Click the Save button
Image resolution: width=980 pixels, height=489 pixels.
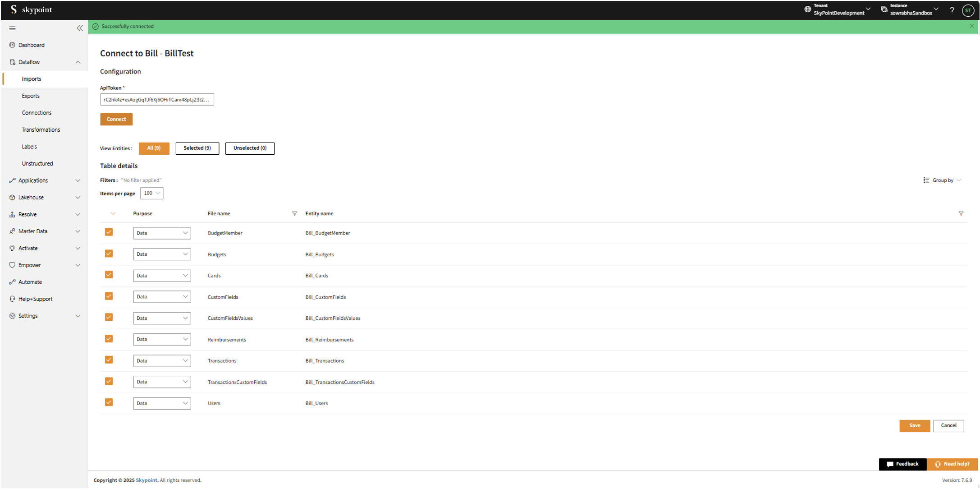(x=914, y=425)
